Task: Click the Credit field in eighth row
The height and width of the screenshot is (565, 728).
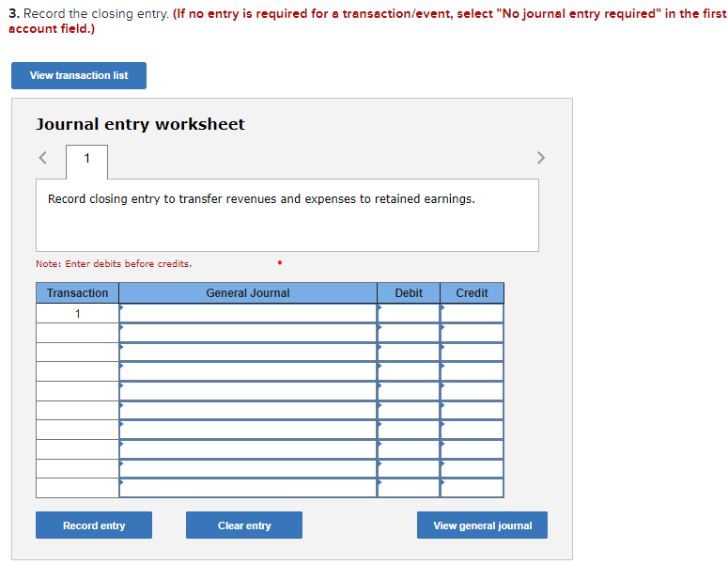Action: click(x=472, y=449)
